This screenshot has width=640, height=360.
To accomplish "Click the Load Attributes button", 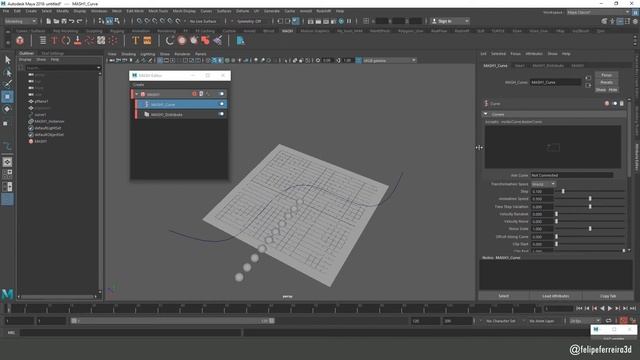I will (556, 296).
